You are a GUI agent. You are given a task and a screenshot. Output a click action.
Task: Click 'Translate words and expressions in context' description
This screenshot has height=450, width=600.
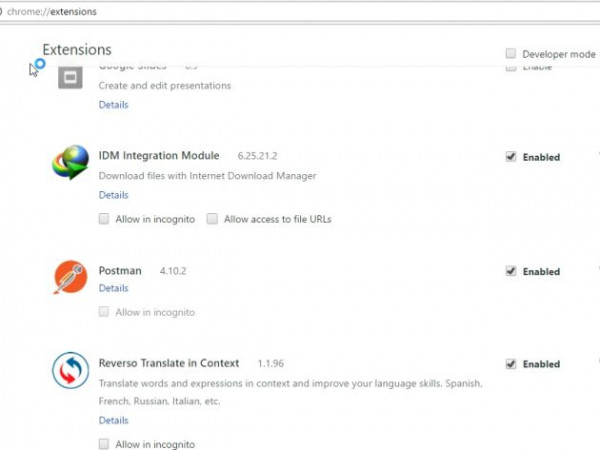coord(290,392)
